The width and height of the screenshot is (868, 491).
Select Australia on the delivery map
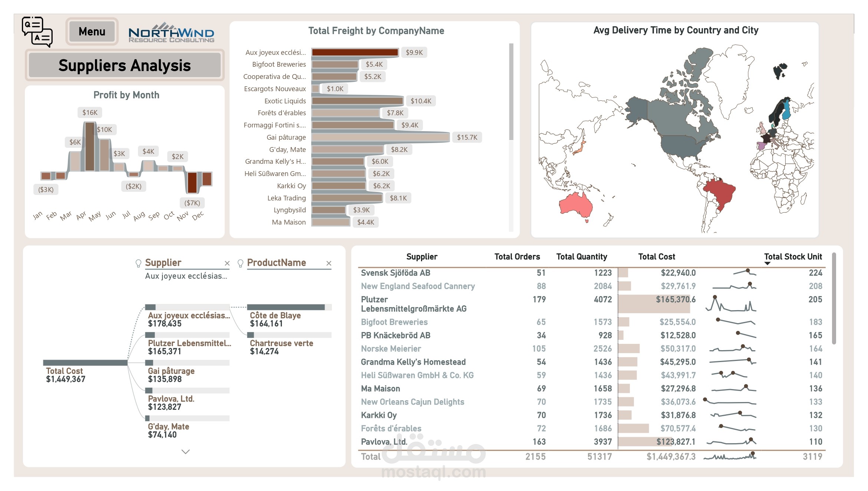pyautogui.click(x=576, y=205)
